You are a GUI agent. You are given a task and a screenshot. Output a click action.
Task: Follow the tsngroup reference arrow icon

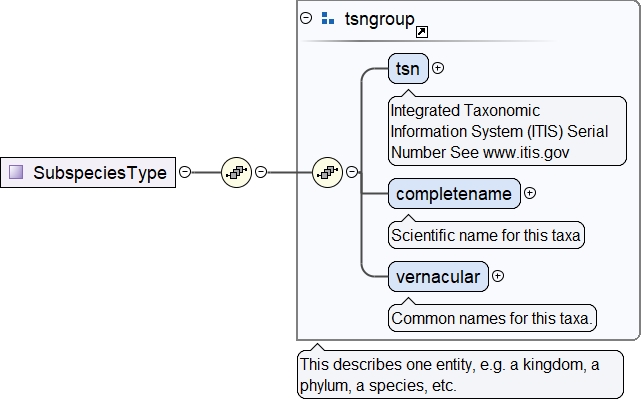(422, 32)
